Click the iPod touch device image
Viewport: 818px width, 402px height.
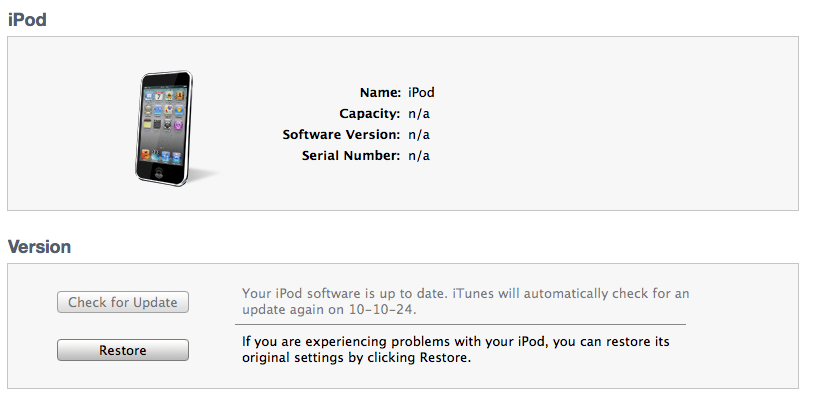165,127
